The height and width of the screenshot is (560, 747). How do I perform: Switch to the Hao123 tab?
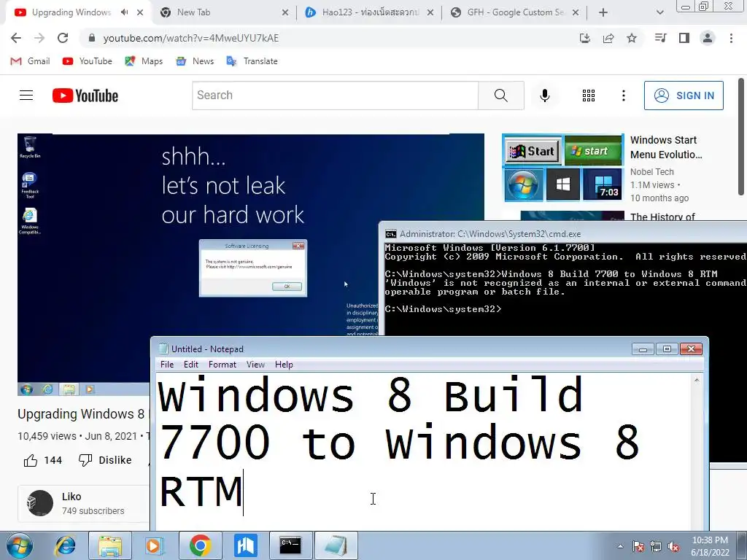coord(369,12)
